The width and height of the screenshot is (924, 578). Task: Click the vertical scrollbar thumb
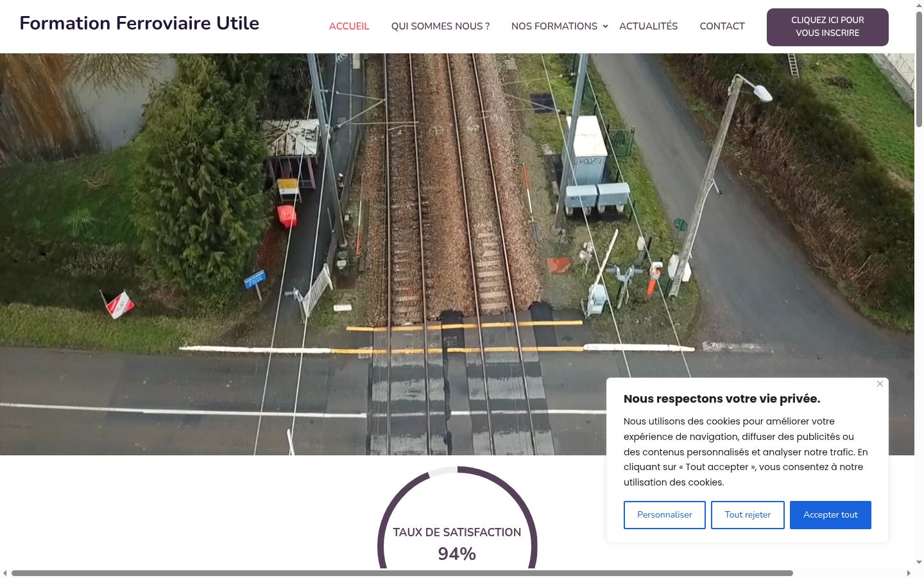point(919,69)
